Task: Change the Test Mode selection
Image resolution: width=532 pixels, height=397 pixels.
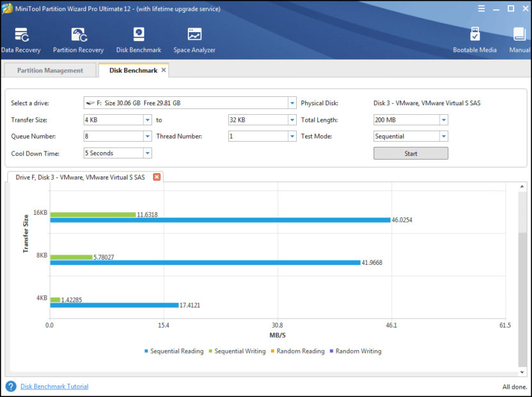Action: pos(445,136)
